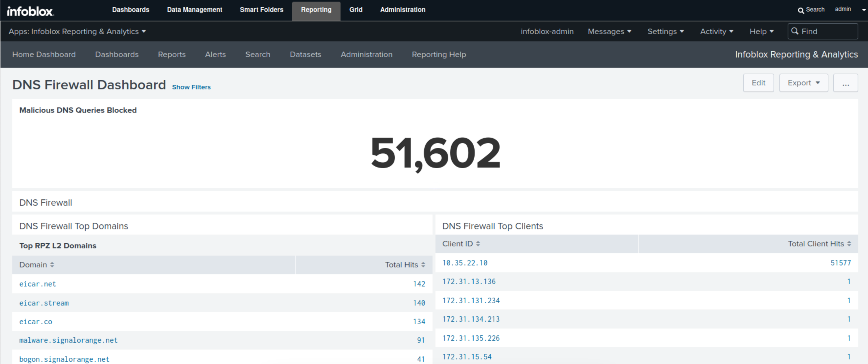
Task: Expand the Settings dropdown
Action: 665,31
